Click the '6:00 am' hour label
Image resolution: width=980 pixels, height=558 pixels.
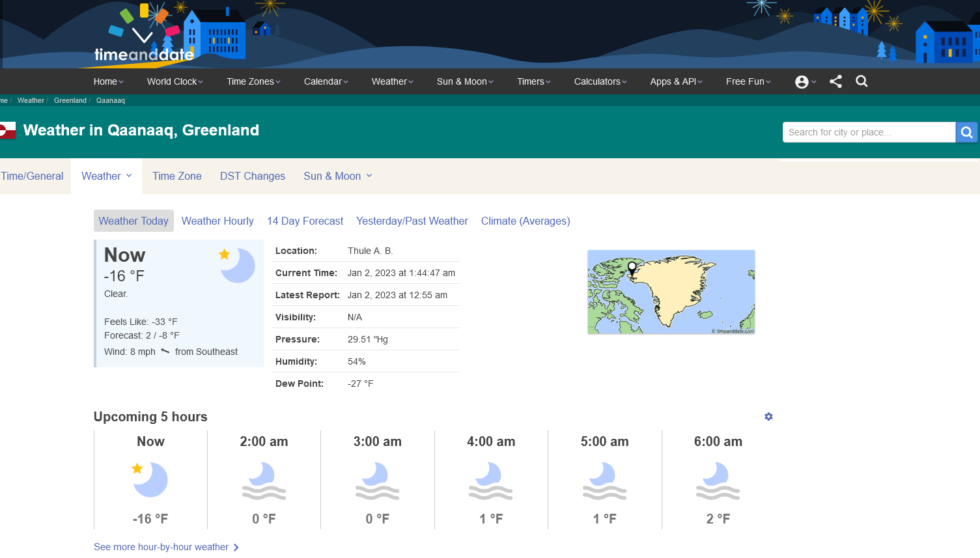(x=718, y=441)
